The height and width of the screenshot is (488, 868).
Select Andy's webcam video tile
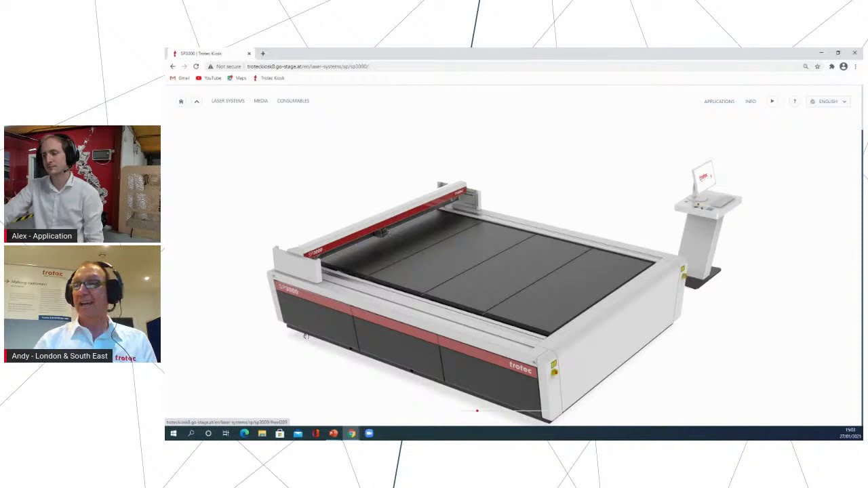point(82,304)
